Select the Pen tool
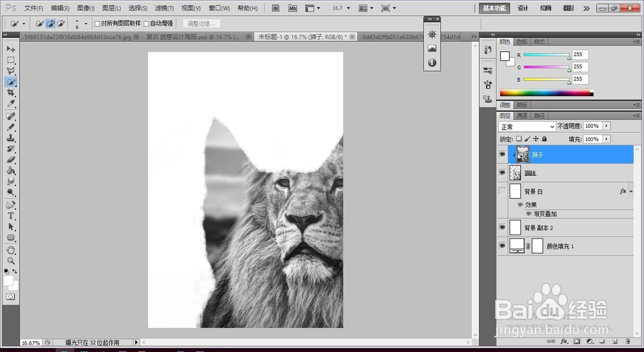 click(x=11, y=205)
